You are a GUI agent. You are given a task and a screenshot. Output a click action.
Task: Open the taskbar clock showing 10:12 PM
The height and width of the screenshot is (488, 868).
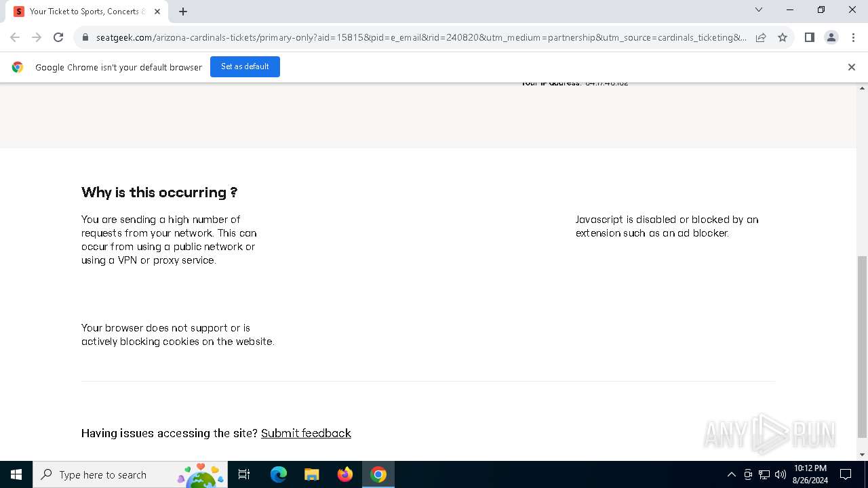[810, 474]
